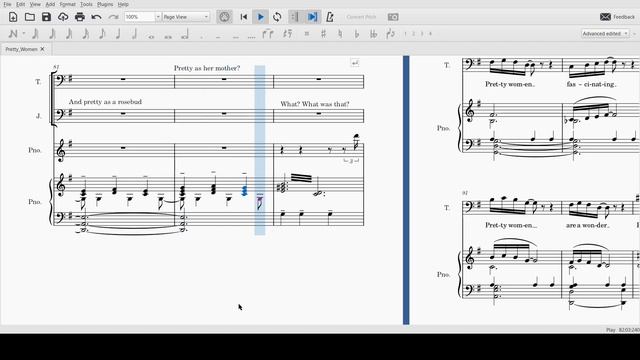The width and height of the screenshot is (640, 360).
Task: Upload the score with the cloud icon
Action: pos(63,17)
